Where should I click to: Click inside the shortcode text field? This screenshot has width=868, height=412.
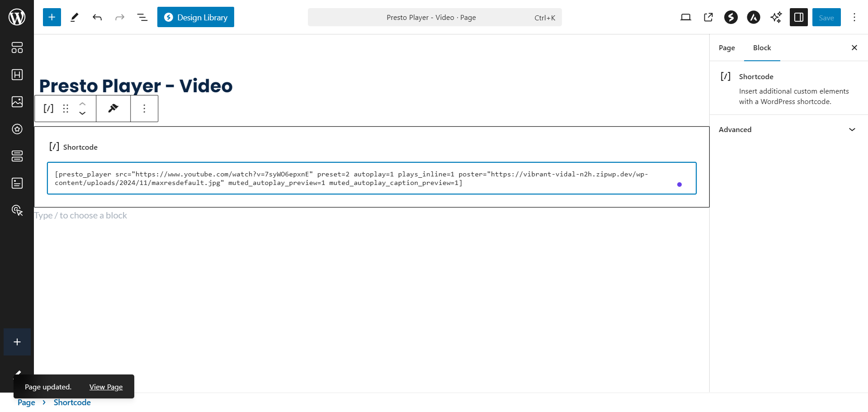pos(372,178)
